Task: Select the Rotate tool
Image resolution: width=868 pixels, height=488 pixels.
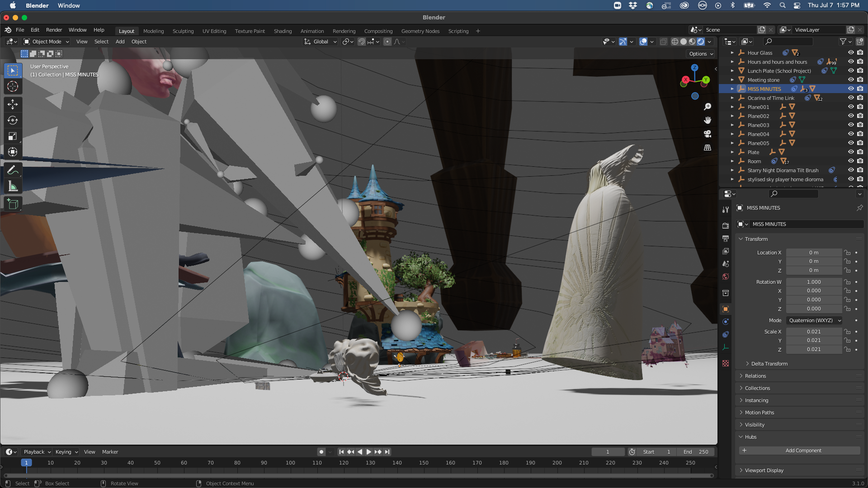Action: [13, 120]
